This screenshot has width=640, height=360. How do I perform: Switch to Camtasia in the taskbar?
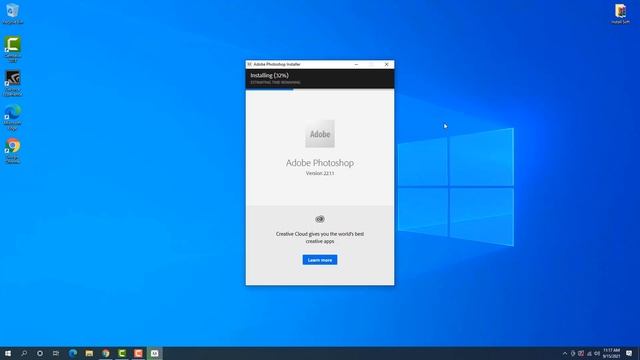(122, 353)
